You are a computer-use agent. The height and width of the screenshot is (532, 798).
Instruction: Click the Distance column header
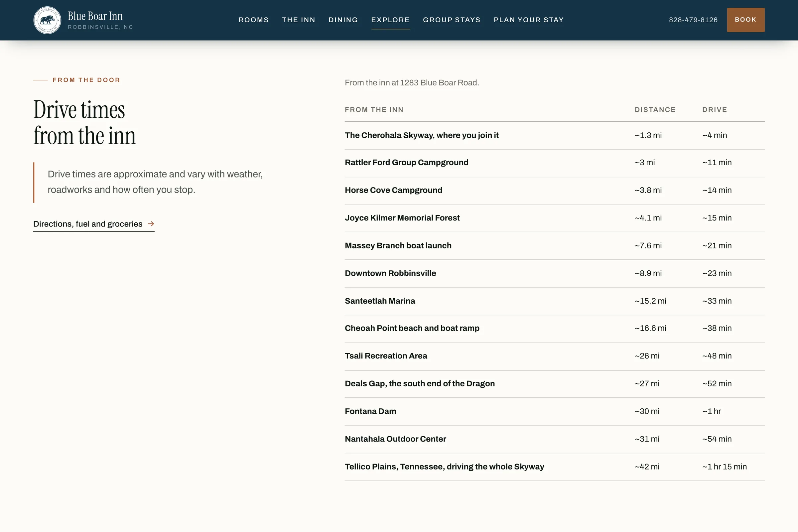655,110
